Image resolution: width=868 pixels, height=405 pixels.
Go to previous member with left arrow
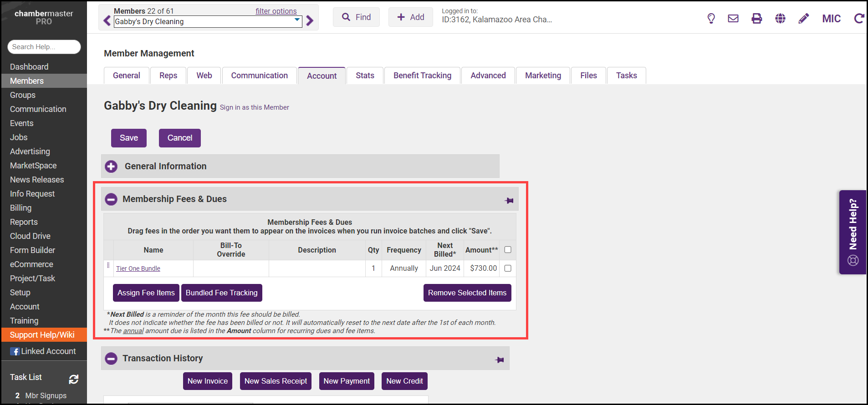coord(107,20)
